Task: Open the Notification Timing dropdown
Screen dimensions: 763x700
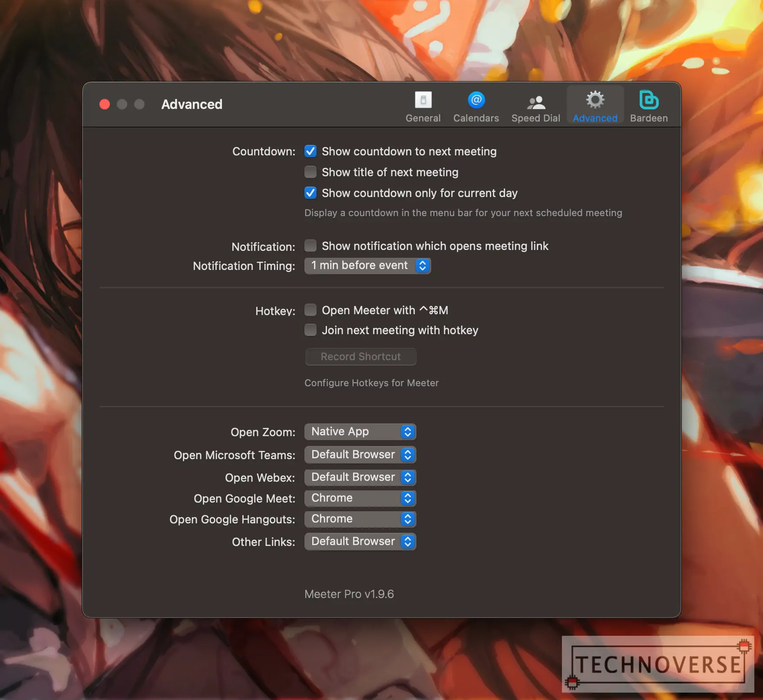Action: pyautogui.click(x=367, y=266)
